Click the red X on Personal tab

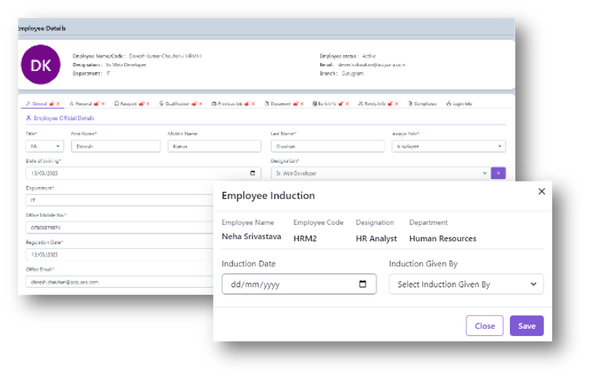[x=103, y=104]
